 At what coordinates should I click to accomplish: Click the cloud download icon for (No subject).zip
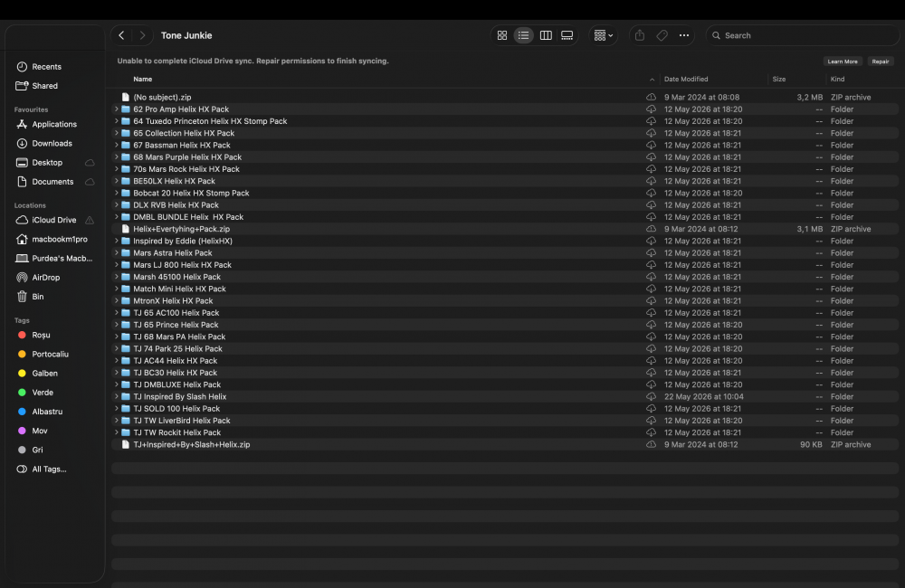pos(651,97)
